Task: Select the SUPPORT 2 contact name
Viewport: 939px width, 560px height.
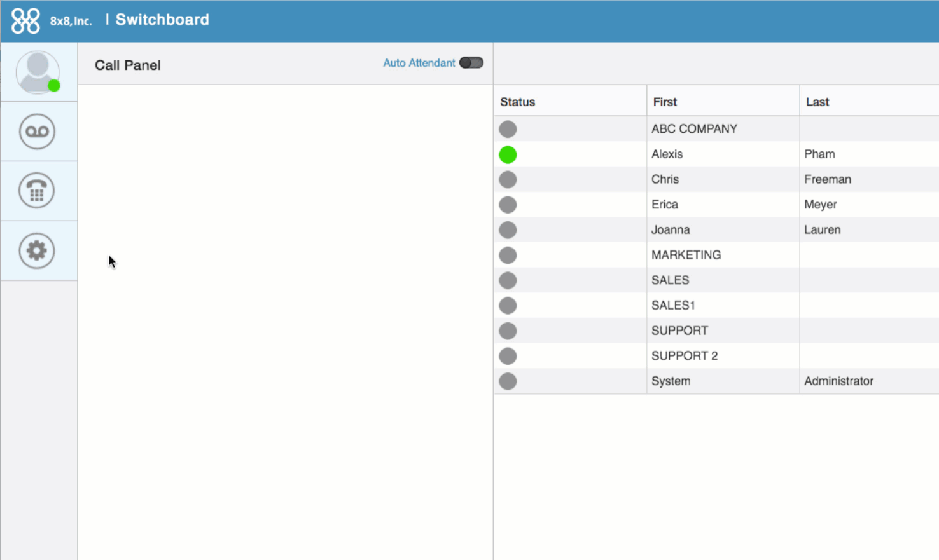Action: [x=685, y=356]
